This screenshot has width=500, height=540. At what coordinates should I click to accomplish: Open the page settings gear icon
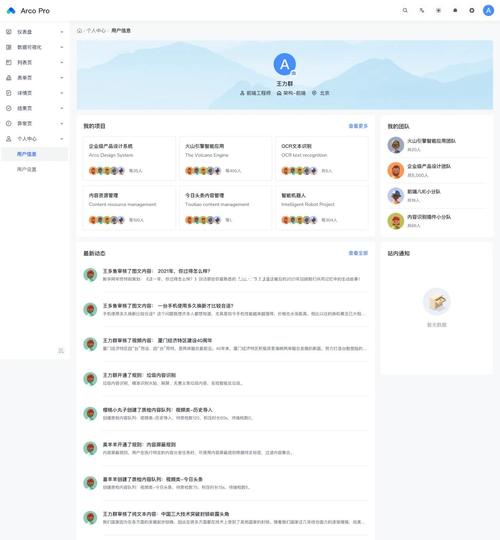point(472,11)
